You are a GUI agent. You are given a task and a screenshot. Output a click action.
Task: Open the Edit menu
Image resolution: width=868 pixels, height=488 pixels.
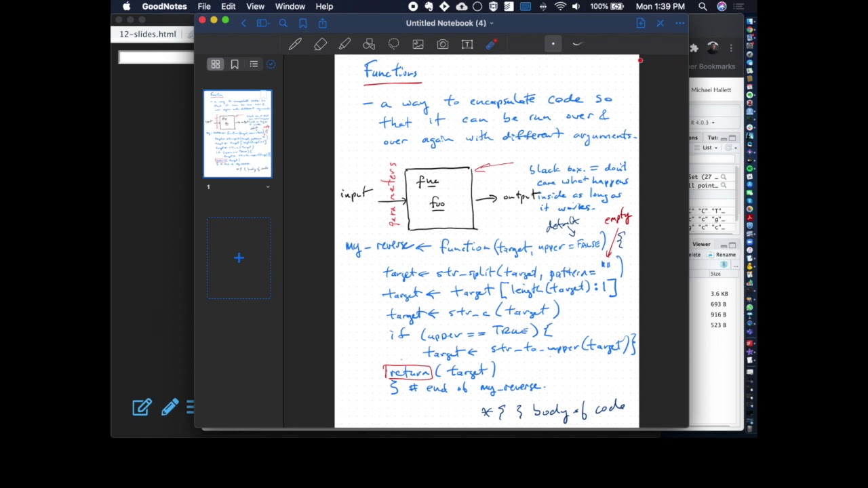click(229, 6)
